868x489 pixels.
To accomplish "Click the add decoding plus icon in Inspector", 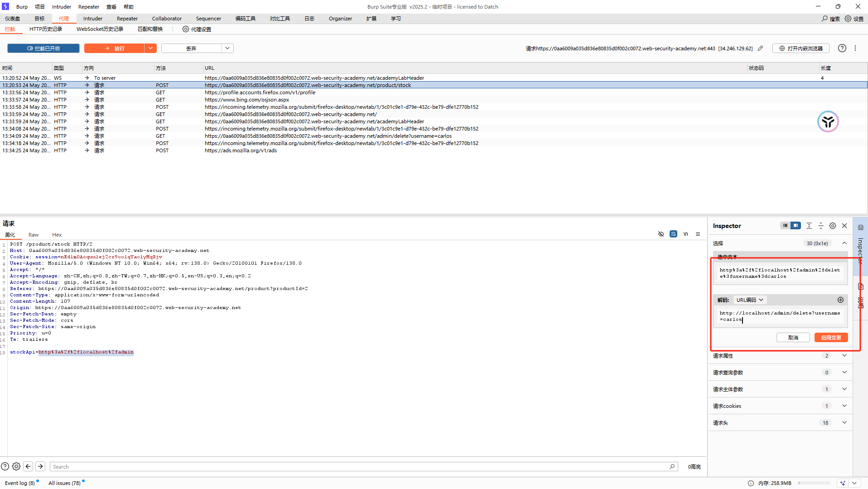I will point(840,300).
